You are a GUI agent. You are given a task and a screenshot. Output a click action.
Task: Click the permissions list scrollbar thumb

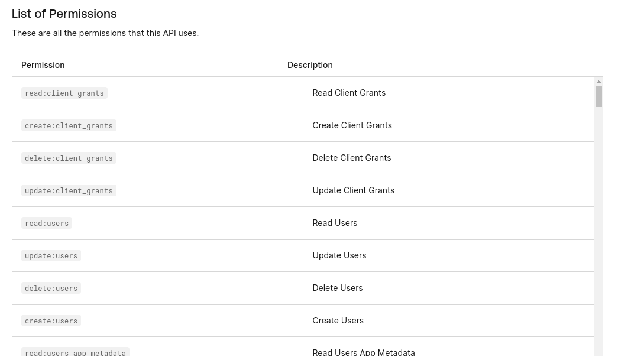click(598, 96)
